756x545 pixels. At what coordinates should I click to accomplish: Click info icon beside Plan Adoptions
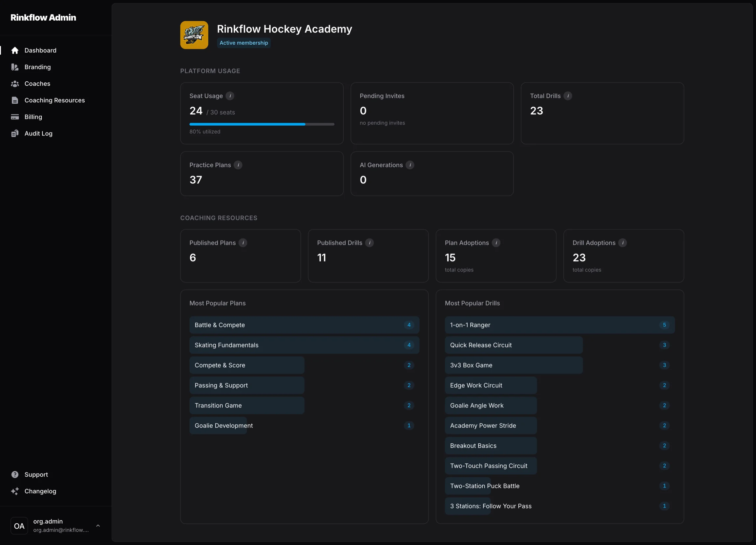pyautogui.click(x=496, y=243)
